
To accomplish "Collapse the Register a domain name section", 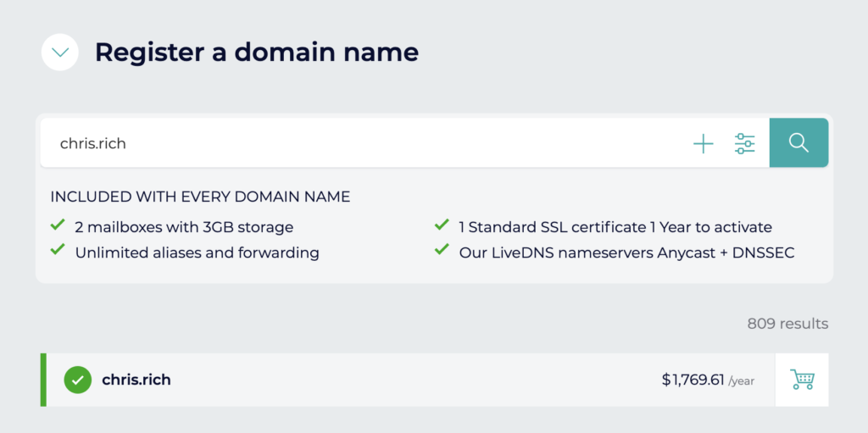I will (x=60, y=53).
